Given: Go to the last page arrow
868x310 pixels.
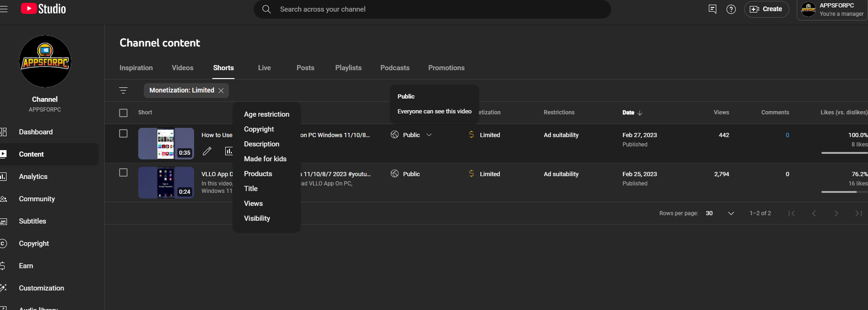Looking at the screenshot, I should [859, 213].
